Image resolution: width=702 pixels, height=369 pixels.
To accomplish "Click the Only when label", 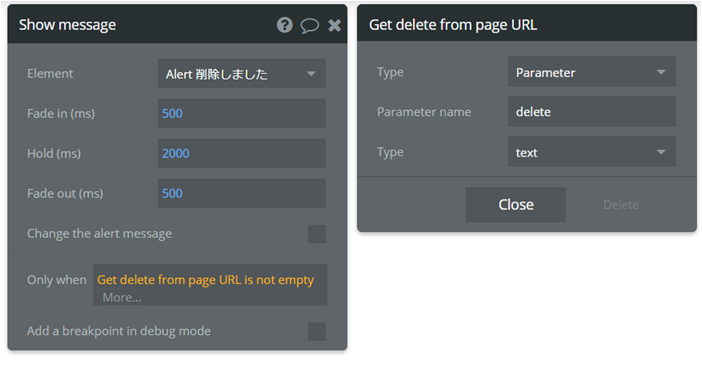I will pos(56,280).
